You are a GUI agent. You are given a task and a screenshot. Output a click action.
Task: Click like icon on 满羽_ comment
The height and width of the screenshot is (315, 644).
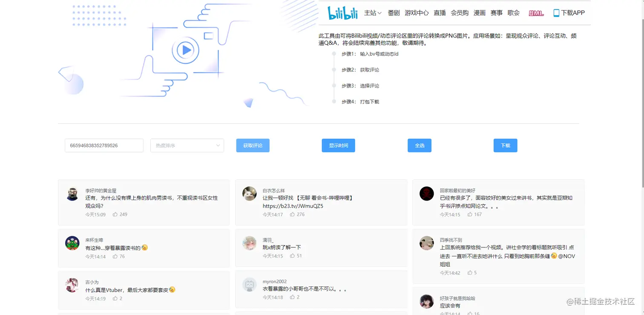click(x=292, y=256)
